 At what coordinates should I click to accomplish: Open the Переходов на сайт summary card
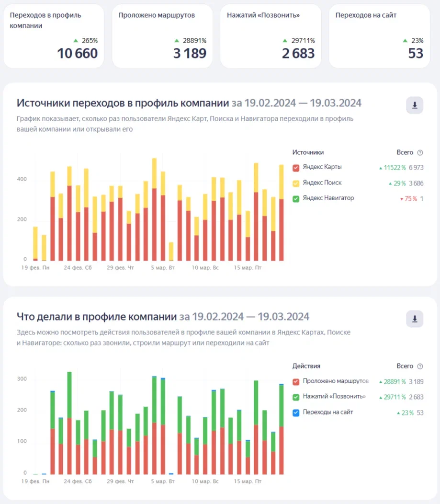pyautogui.click(x=379, y=36)
